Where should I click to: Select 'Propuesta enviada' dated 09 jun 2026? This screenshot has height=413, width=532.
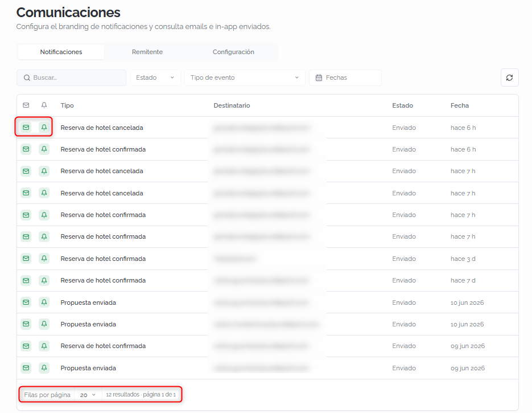click(x=88, y=368)
